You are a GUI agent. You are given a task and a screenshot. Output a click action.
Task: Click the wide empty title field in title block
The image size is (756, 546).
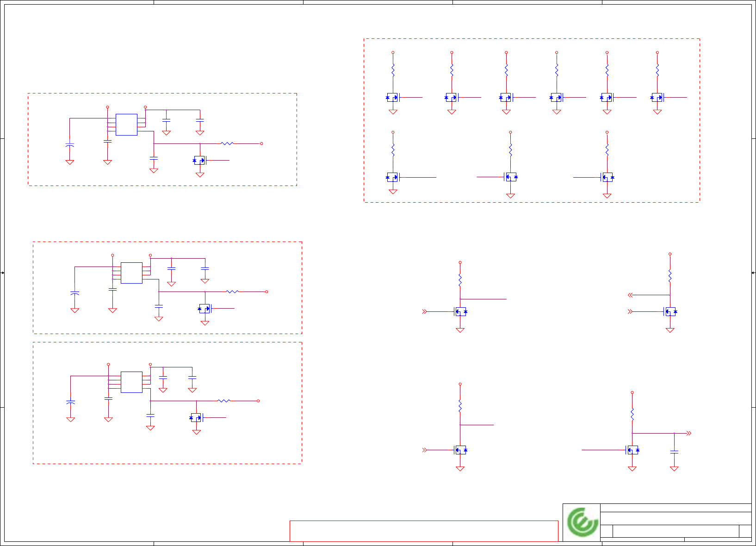click(x=675, y=531)
